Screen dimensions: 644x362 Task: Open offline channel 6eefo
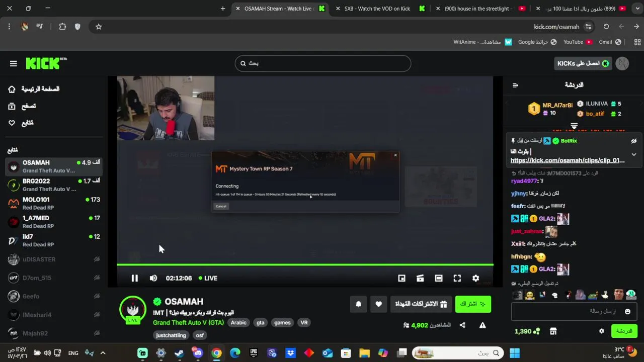(x=54, y=296)
